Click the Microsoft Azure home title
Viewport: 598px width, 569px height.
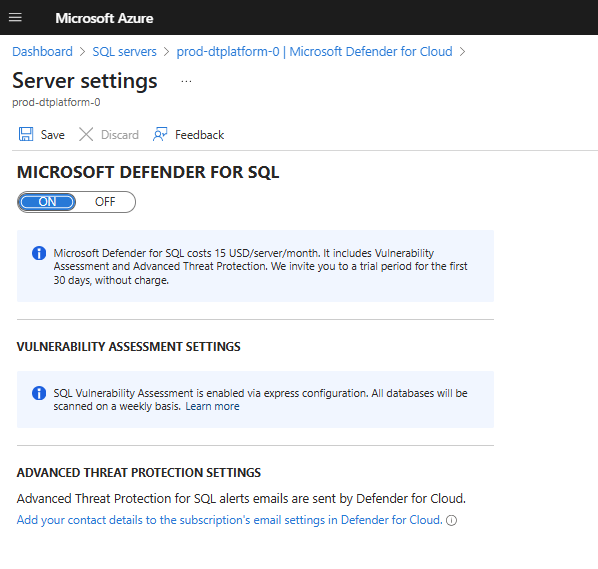(x=104, y=18)
